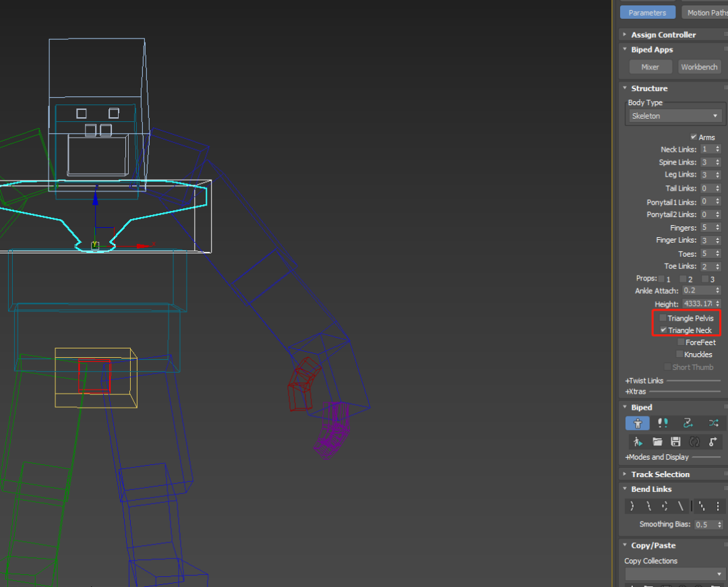The image size is (728, 587).
Task: Click the Neck Links spinner arrows
Action: tap(718, 149)
